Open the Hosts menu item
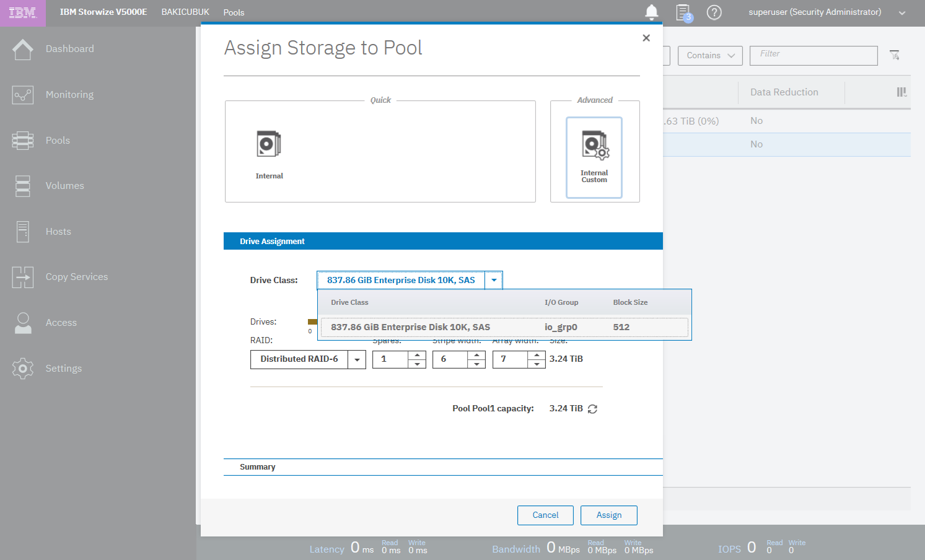The image size is (925, 560). [x=58, y=232]
